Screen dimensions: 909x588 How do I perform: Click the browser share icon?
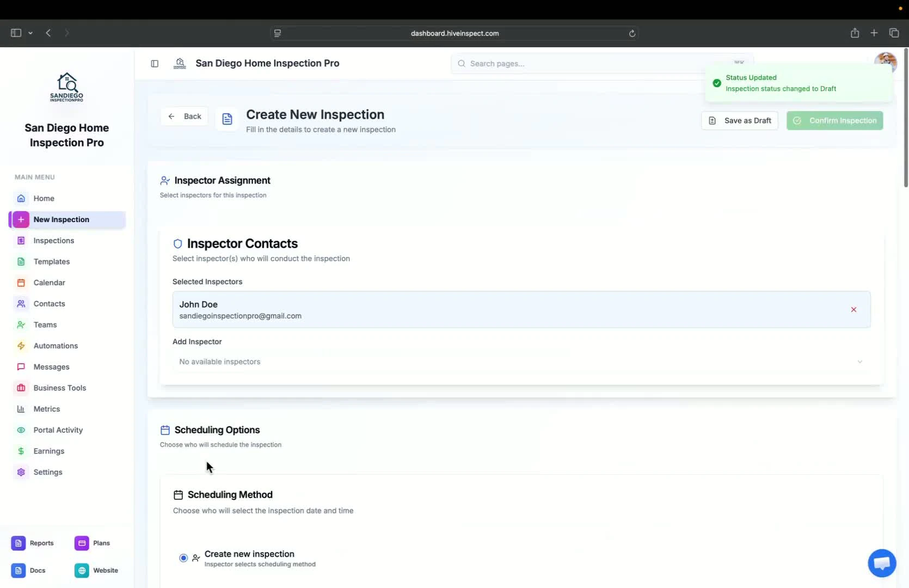click(x=855, y=33)
